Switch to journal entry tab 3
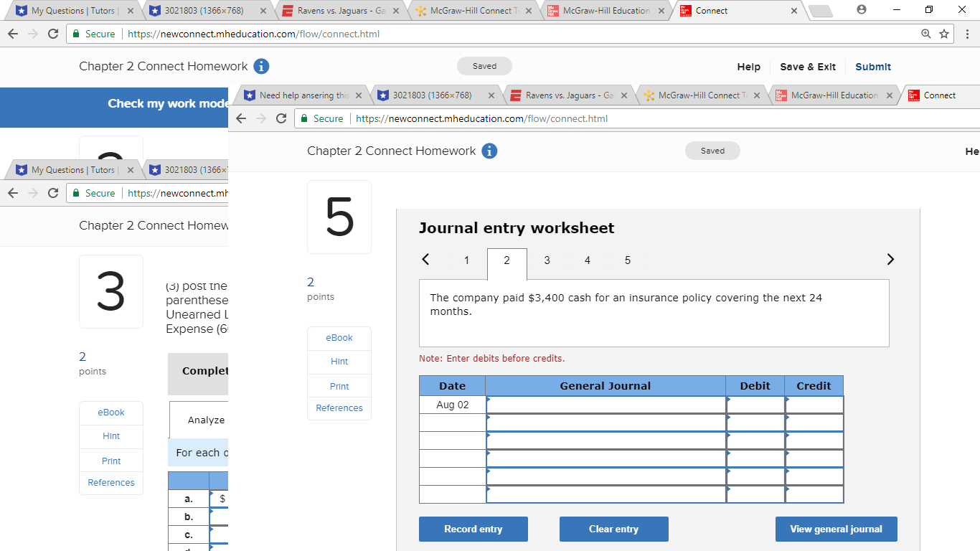The image size is (980, 551). (x=547, y=260)
